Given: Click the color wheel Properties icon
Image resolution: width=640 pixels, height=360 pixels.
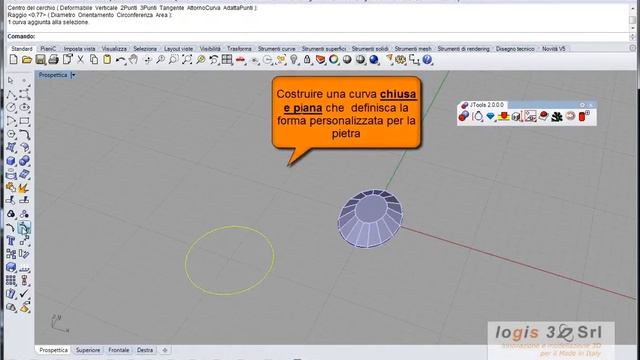Looking at the screenshot, I should point(334,60).
